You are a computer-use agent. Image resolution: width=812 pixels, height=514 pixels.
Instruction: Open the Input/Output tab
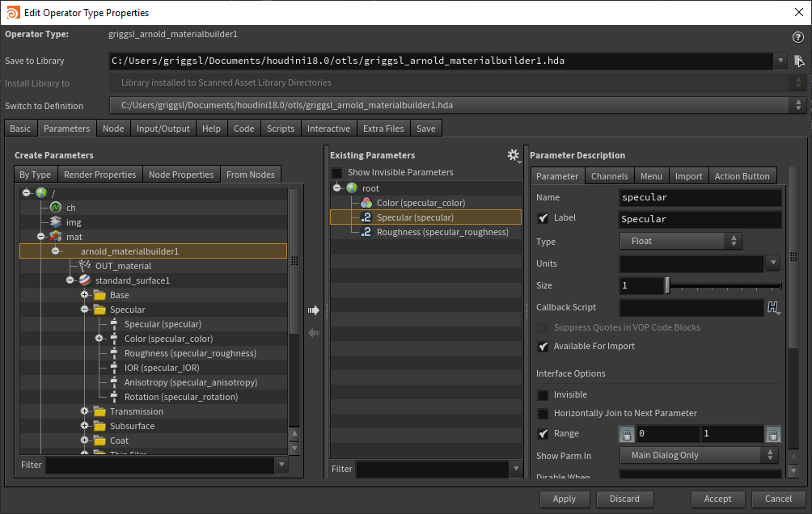click(x=163, y=128)
